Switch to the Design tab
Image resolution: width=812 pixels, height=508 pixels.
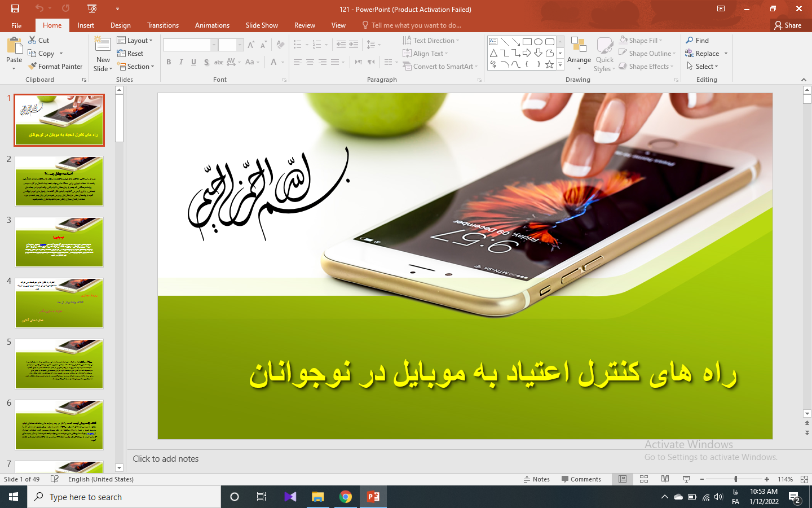click(x=120, y=25)
